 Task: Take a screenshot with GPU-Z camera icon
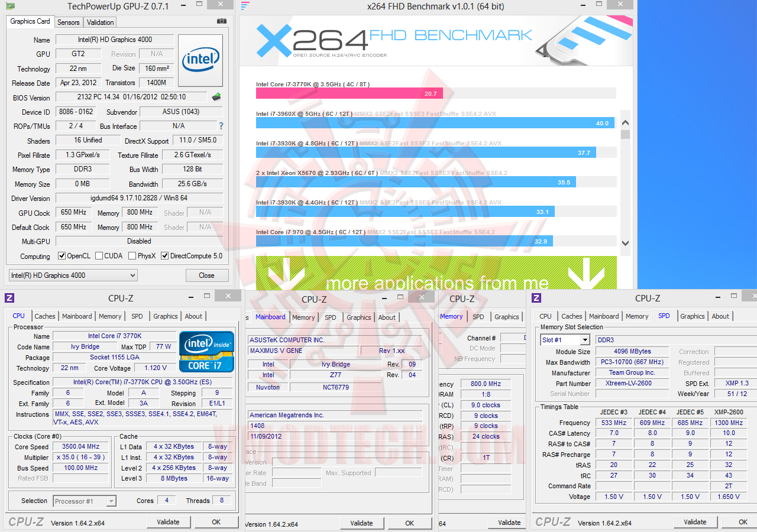[222, 21]
